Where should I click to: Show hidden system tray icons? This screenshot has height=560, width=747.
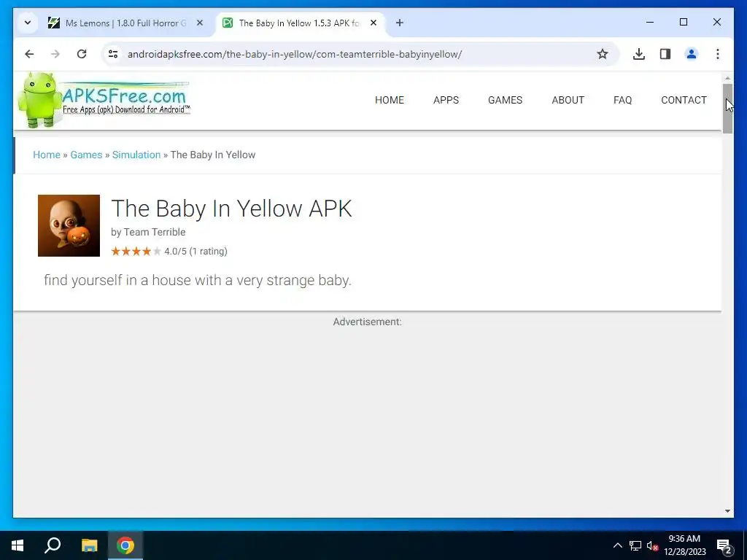click(x=617, y=545)
